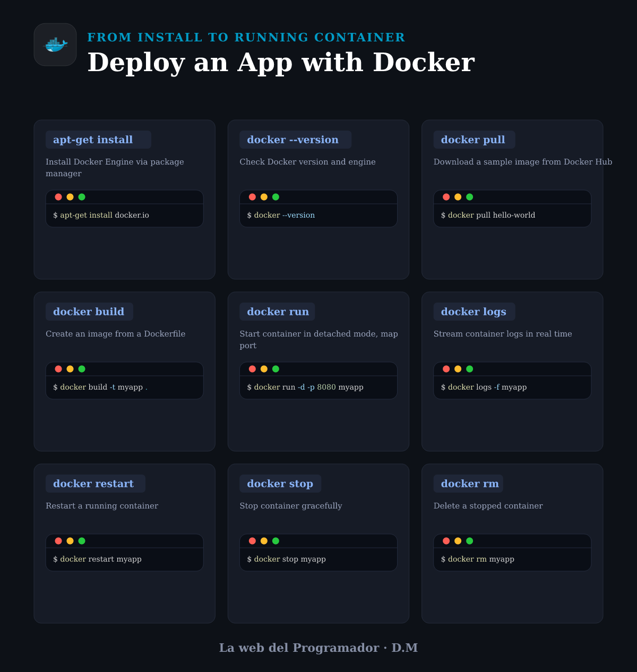Viewport: 637px width, 672px height.
Task: Click 'Install Docker Engine via package manager' description
Action: [115, 168]
